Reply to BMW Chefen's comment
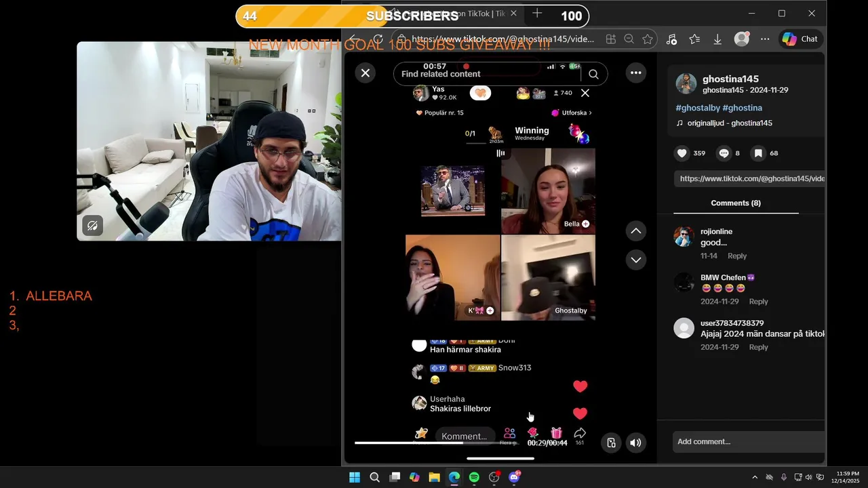 coord(758,301)
